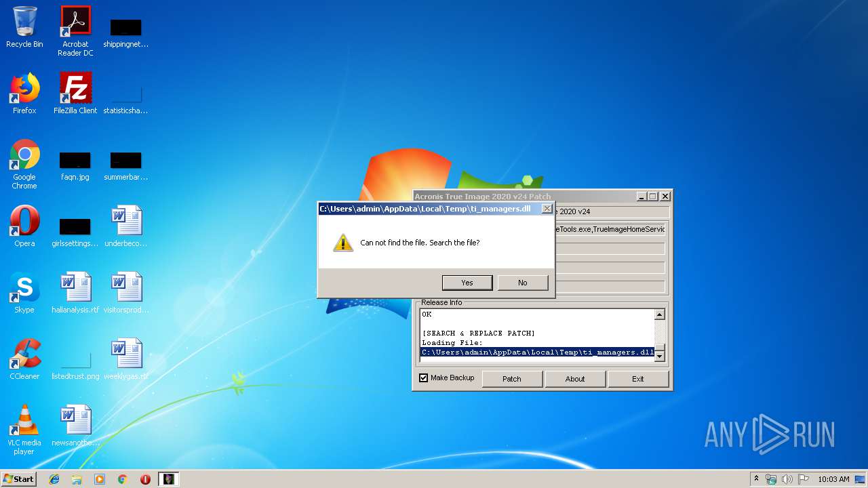
Task: Launch Firefox from the desktop
Action: pyautogui.click(x=24, y=94)
